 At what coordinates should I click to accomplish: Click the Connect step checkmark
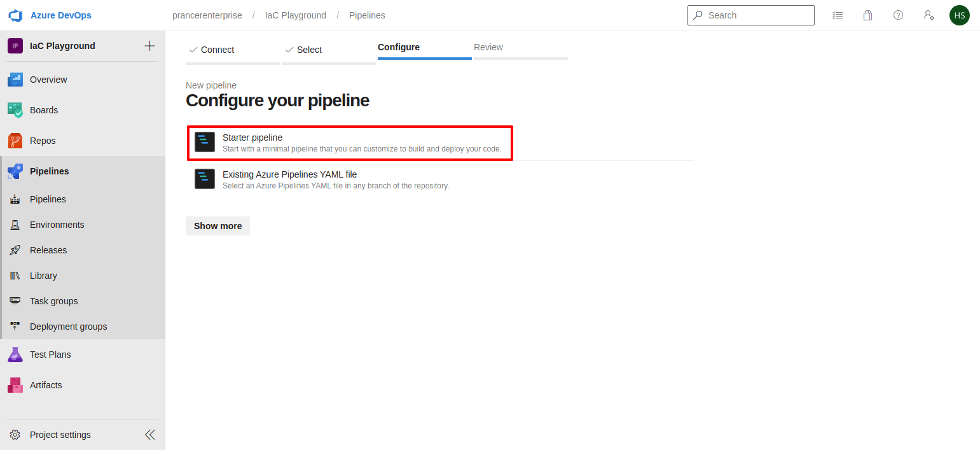click(193, 50)
